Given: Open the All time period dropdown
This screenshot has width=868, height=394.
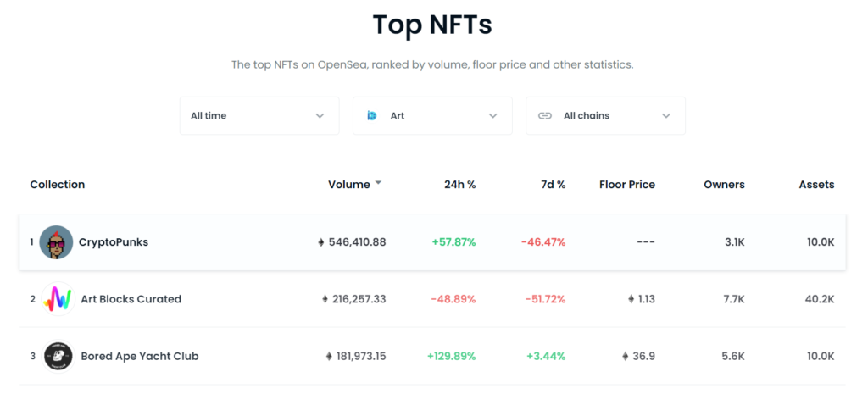Looking at the screenshot, I should (259, 115).
